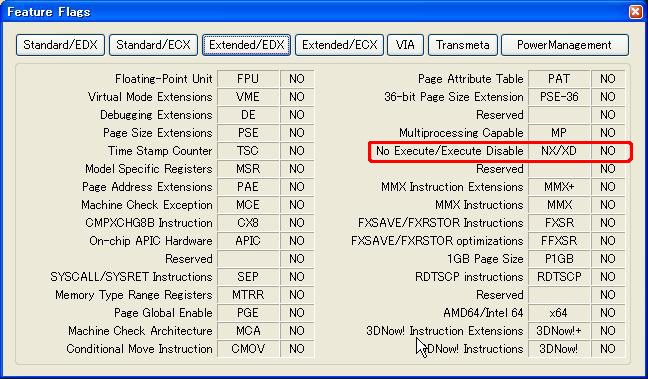Switch to the Standard/EDX tab
The image size is (648, 379).
point(60,45)
